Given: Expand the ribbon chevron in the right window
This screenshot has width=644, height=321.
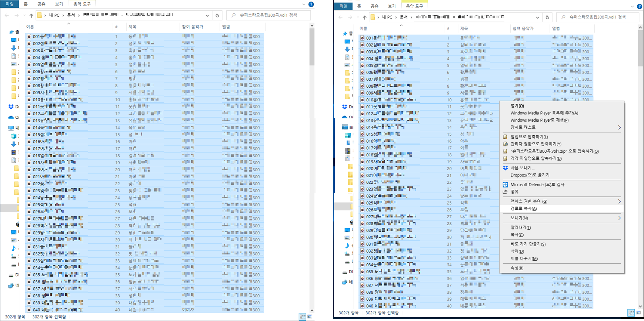Looking at the screenshot, I should click(632, 6).
